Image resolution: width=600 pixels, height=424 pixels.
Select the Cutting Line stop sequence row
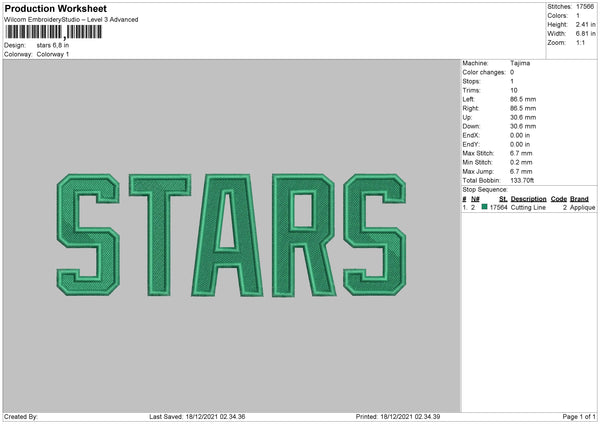click(x=529, y=207)
